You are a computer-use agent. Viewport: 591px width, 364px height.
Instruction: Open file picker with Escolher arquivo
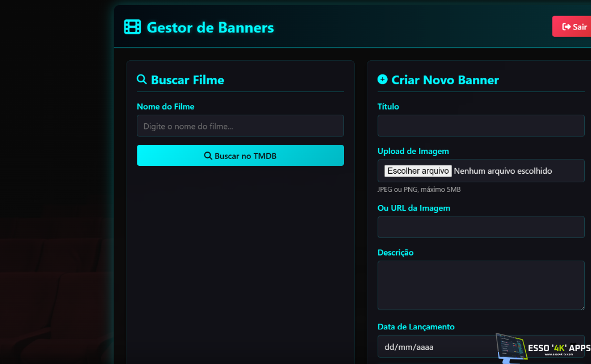[418, 171]
